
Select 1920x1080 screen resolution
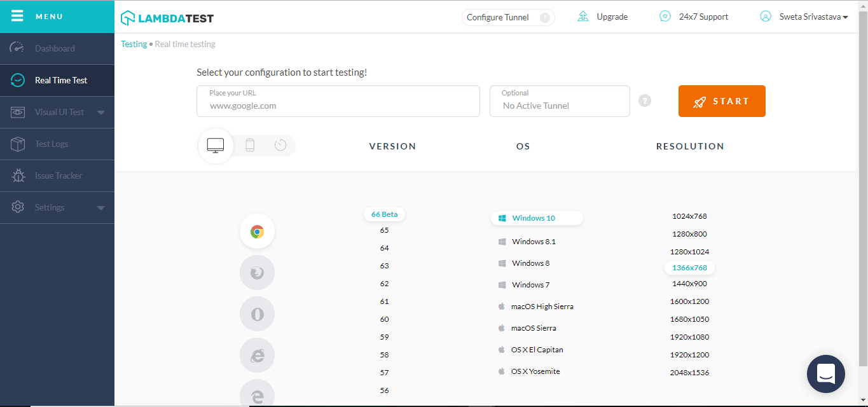689,337
